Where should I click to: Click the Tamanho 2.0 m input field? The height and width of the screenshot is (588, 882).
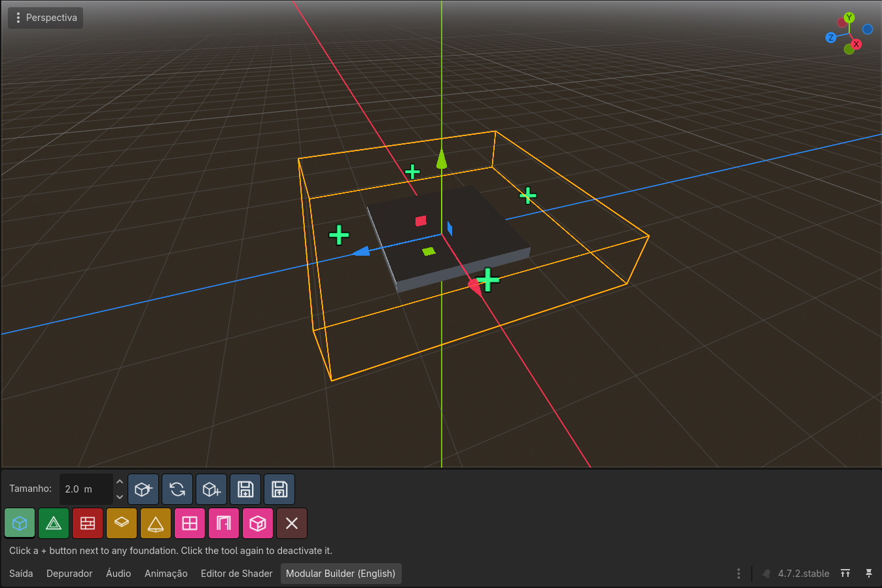pyautogui.click(x=86, y=489)
